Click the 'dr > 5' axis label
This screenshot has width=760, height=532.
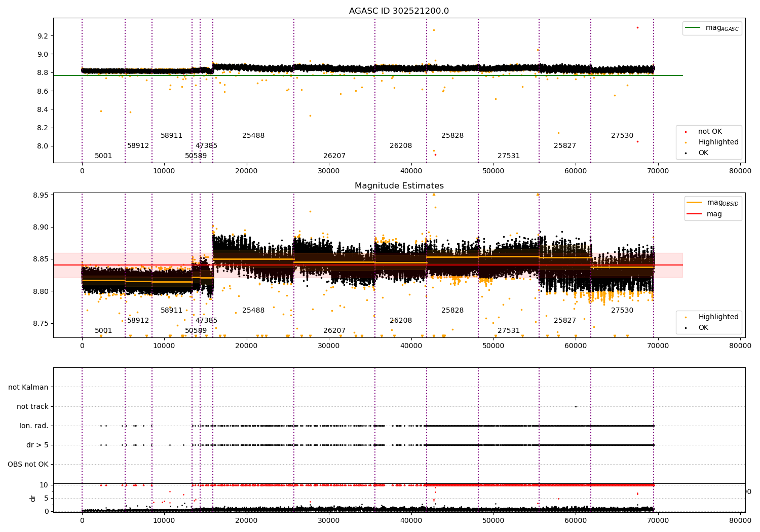tap(37, 445)
